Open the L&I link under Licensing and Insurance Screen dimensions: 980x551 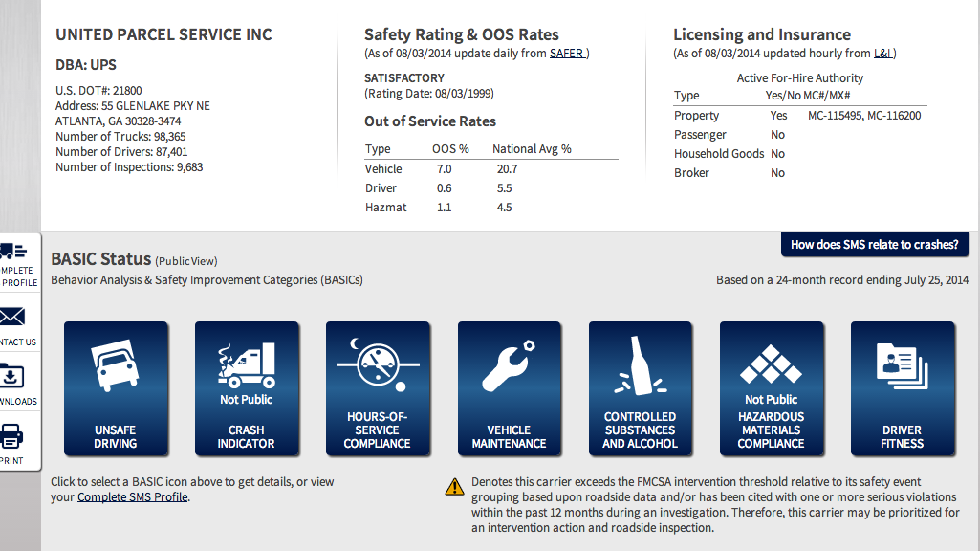point(882,54)
